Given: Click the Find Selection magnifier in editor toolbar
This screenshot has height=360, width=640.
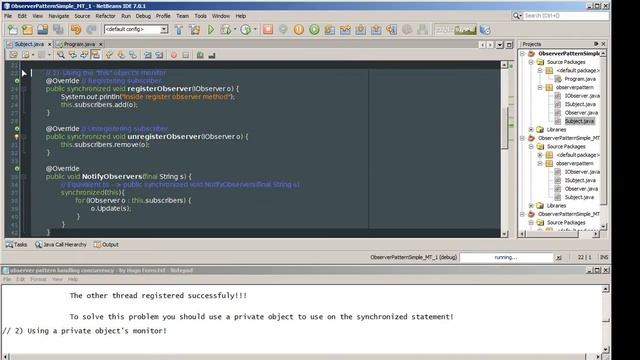Looking at the screenshot, I should [61, 55].
